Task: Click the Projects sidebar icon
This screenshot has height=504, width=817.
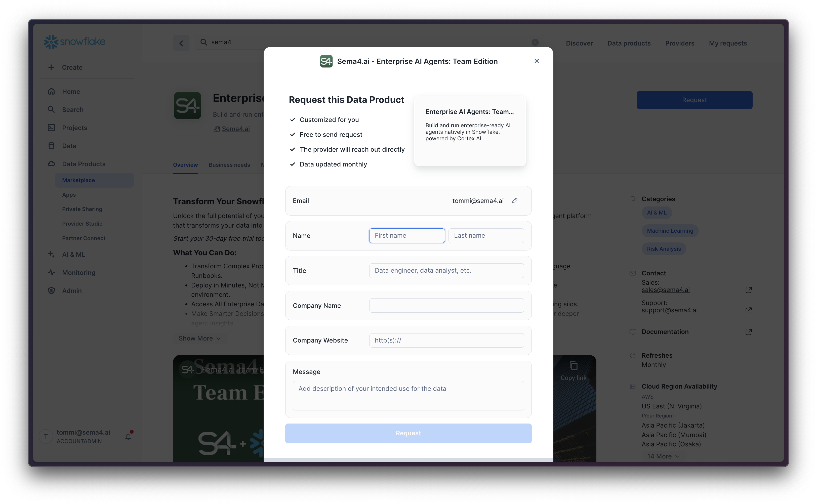Action: click(51, 128)
